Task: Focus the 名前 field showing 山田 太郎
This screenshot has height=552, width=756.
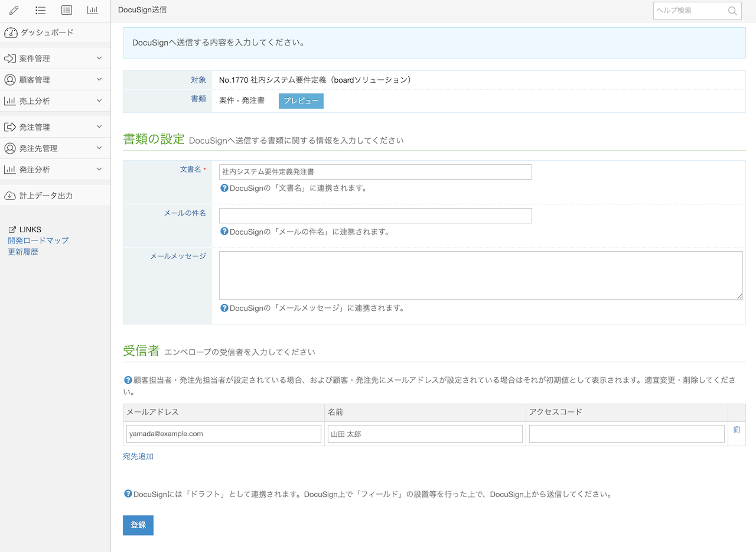Action: tap(425, 434)
